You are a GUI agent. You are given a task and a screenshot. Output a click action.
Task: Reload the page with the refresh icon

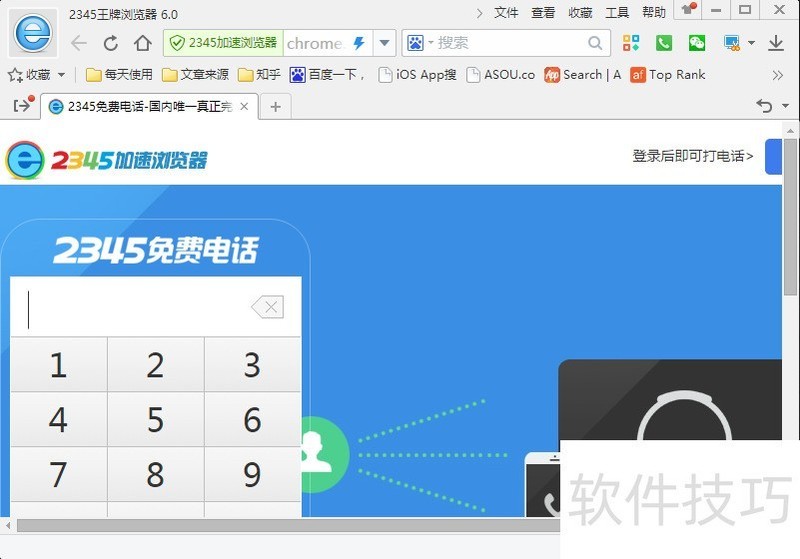[111, 43]
